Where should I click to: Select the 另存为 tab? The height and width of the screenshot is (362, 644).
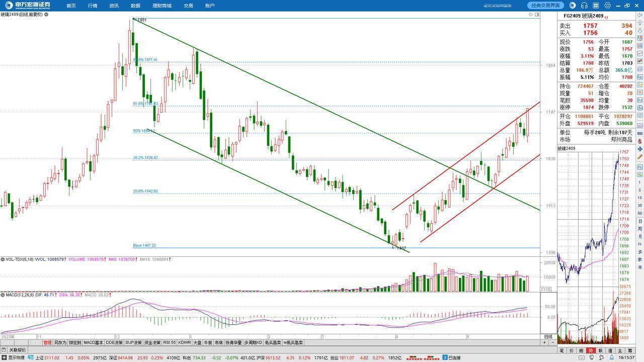(x=60, y=342)
